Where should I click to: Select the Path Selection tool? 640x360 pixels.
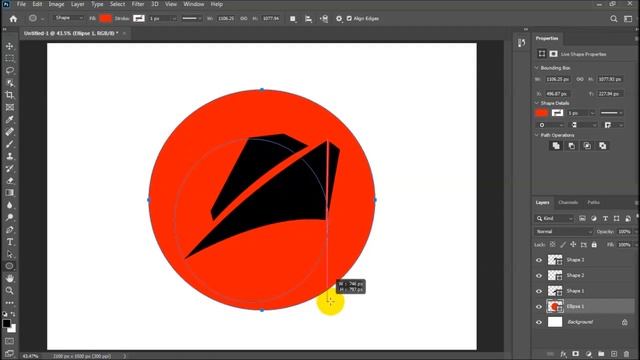coord(9,254)
